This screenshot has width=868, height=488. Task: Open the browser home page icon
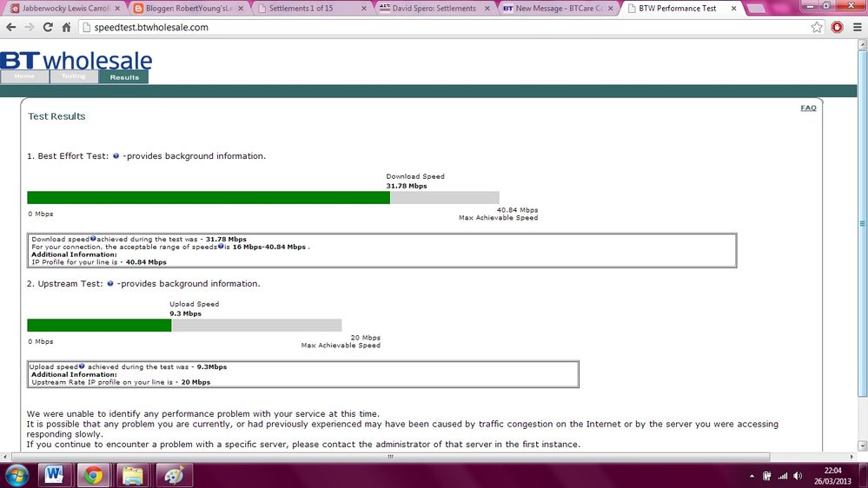click(x=66, y=27)
